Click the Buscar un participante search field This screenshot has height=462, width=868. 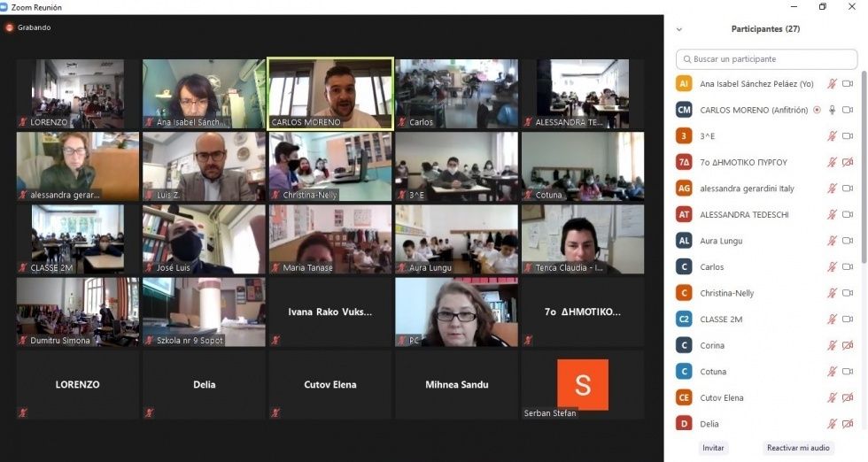click(767, 59)
